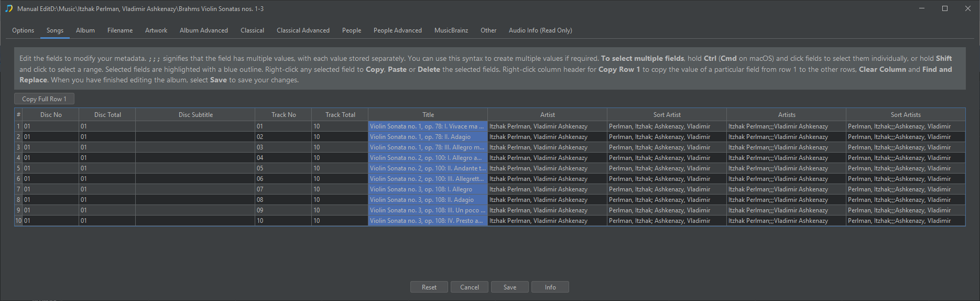Click Disc Total cell '01' in row 6
980x301 pixels.
point(107,179)
